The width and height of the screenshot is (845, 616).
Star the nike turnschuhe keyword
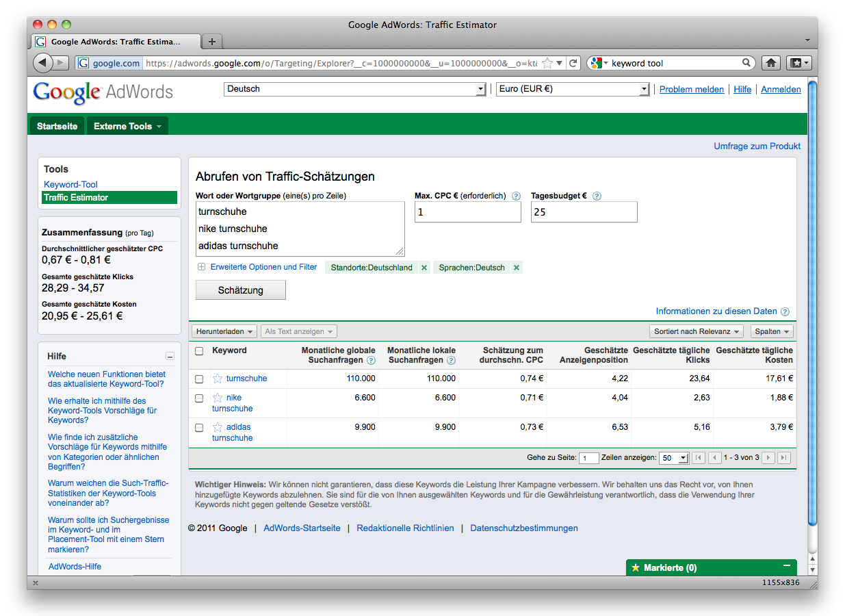coord(218,398)
